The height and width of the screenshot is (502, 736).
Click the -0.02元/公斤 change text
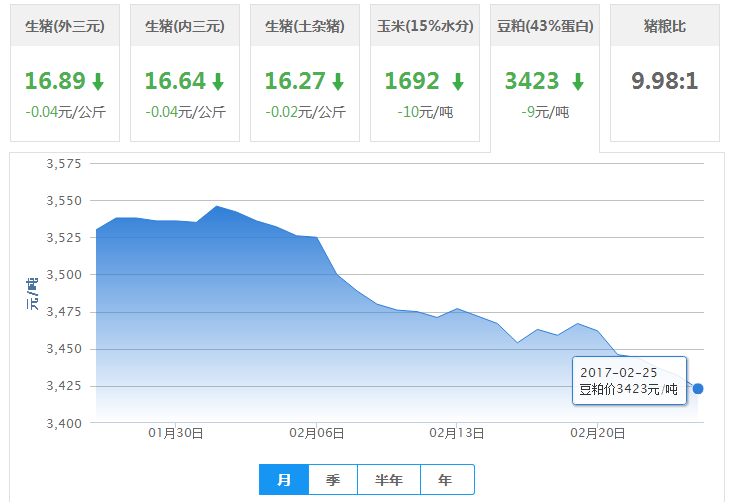305,112
